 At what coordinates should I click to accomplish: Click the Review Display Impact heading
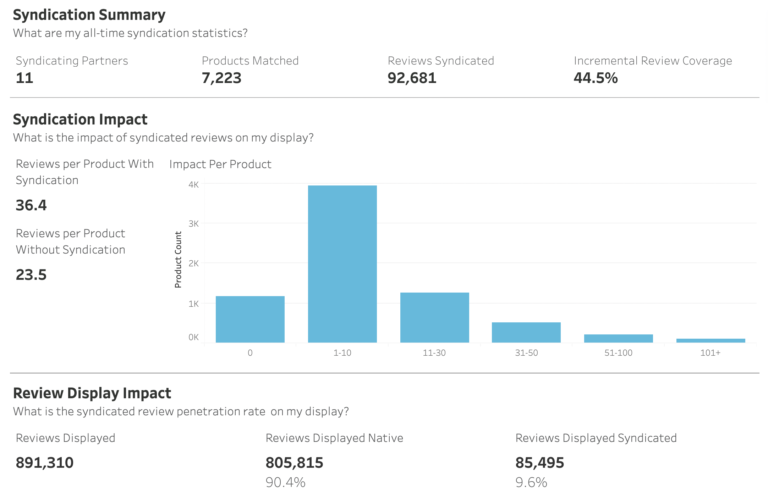click(x=92, y=393)
